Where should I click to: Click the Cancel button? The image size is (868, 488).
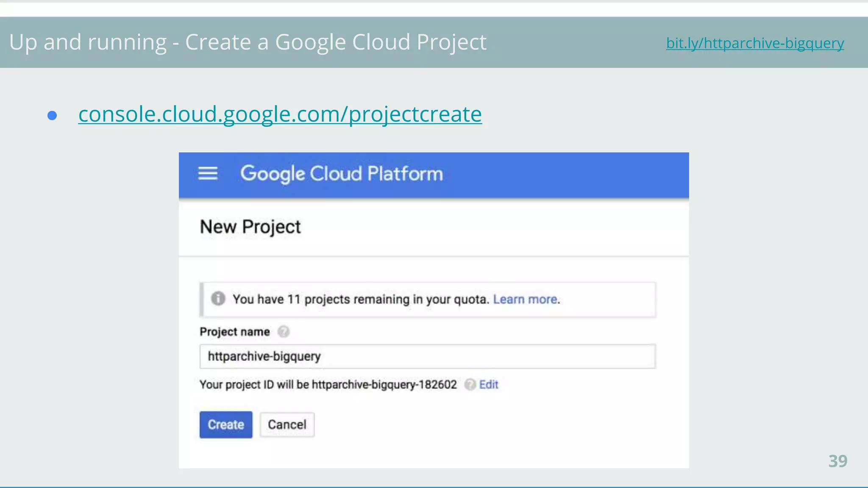pyautogui.click(x=287, y=424)
